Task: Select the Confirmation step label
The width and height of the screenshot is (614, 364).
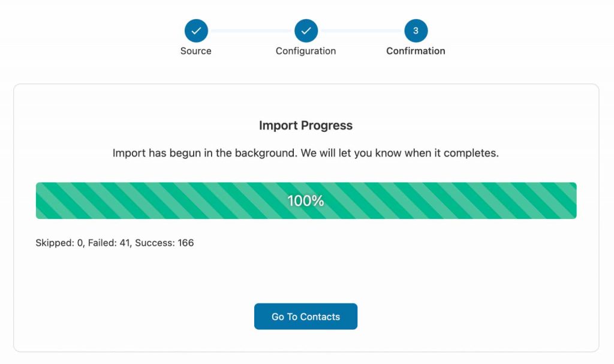Action: (416, 51)
